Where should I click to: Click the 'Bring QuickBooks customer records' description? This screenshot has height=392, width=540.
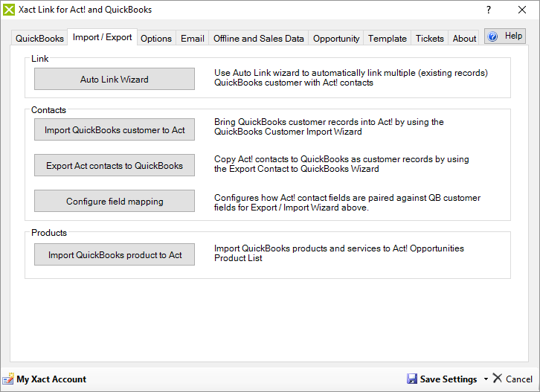tap(329, 126)
